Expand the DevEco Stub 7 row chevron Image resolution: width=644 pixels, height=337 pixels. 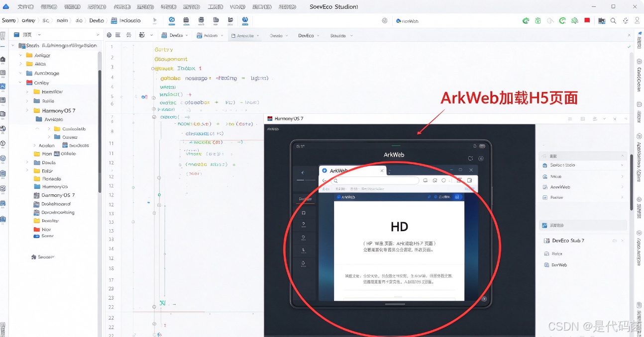pyautogui.click(x=622, y=241)
